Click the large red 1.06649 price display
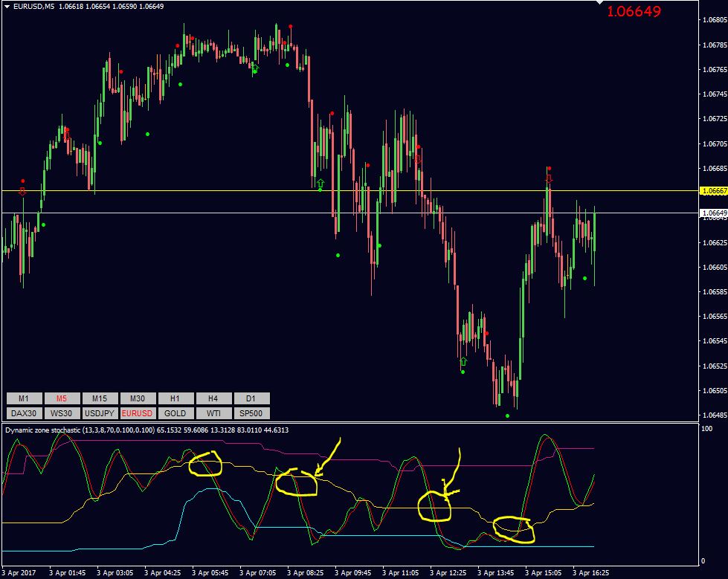 634,12
